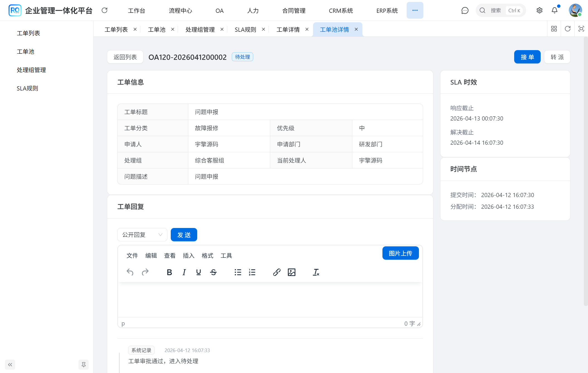Clear text formatting in editor

tap(316, 272)
